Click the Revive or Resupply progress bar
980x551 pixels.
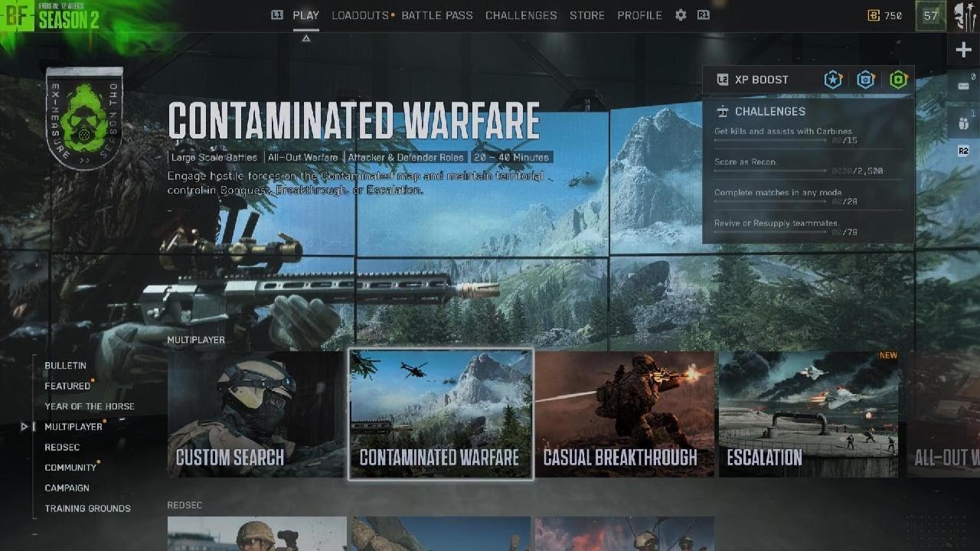771,232
